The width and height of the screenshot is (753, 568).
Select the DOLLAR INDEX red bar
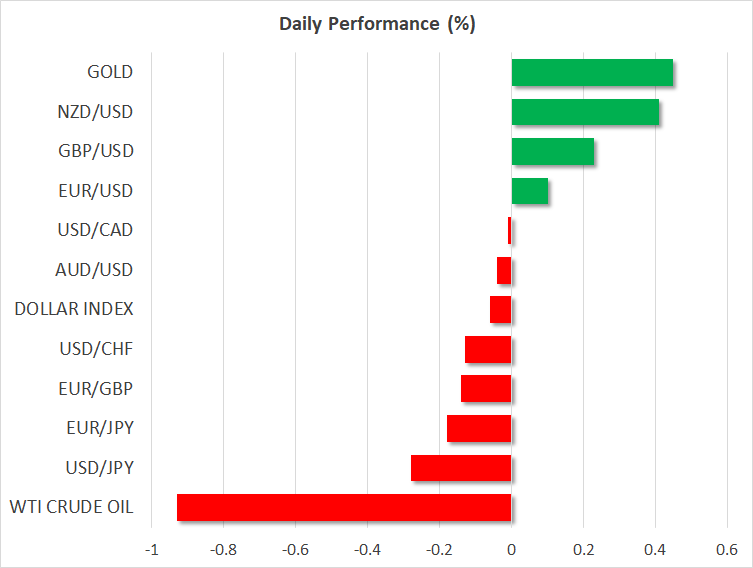point(501,310)
